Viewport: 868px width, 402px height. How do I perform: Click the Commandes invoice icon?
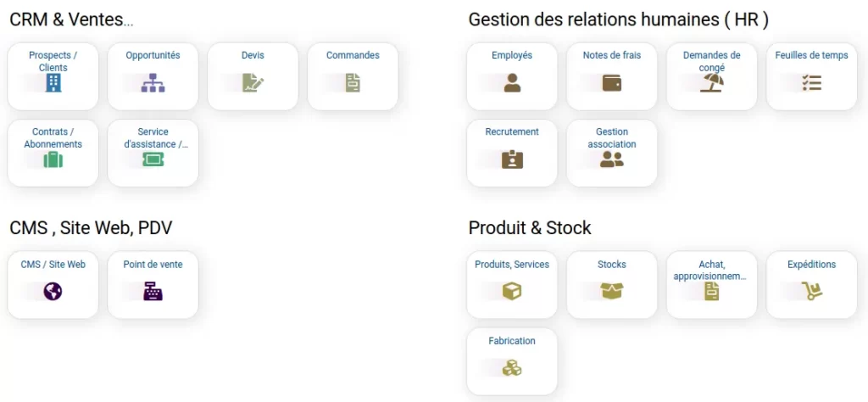point(353,83)
